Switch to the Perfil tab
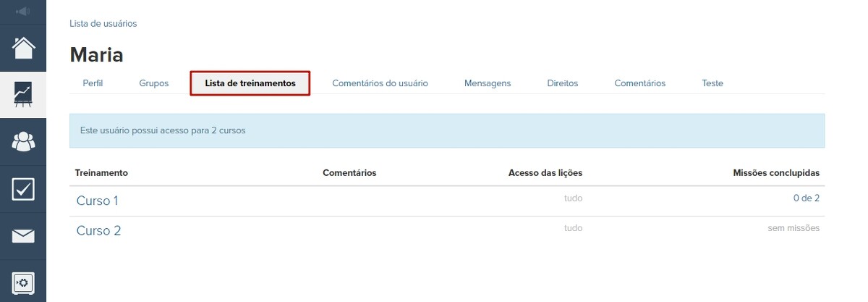The height and width of the screenshot is (302, 868). coord(93,83)
